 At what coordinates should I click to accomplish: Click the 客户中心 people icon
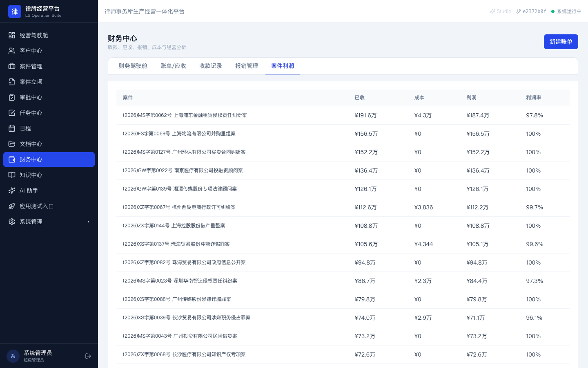point(12,51)
